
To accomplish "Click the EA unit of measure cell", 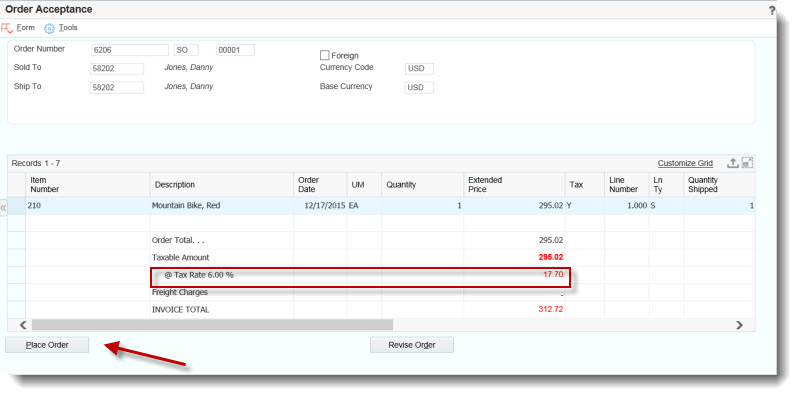I will (364, 206).
